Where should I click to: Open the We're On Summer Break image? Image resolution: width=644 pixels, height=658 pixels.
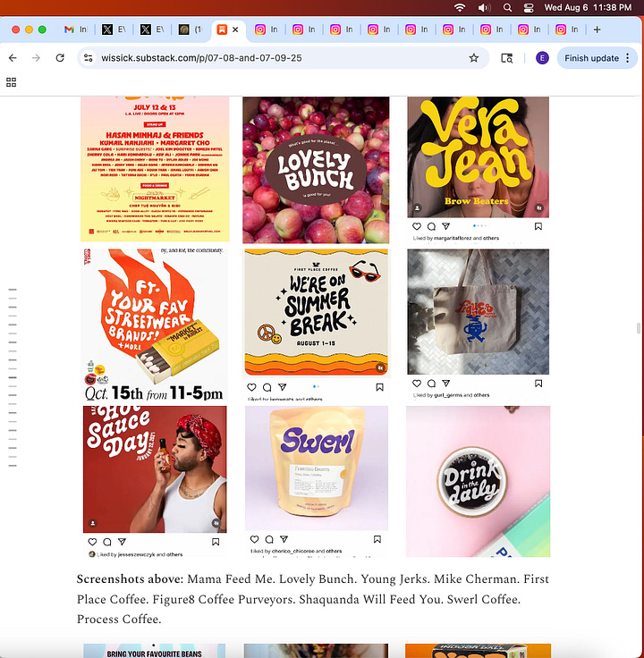(x=317, y=313)
